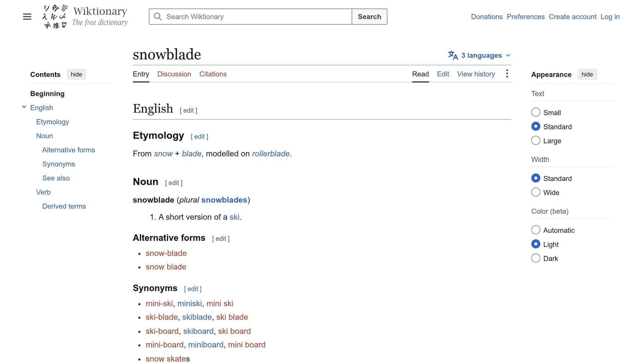Expand the 3 languages dropdown
The image size is (644, 362).
click(479, 55)
